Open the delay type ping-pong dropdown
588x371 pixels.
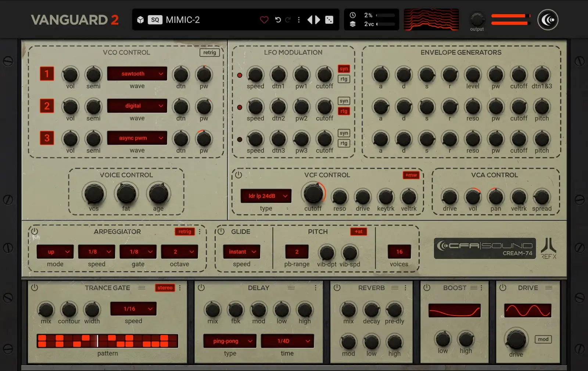click(230, 341)
